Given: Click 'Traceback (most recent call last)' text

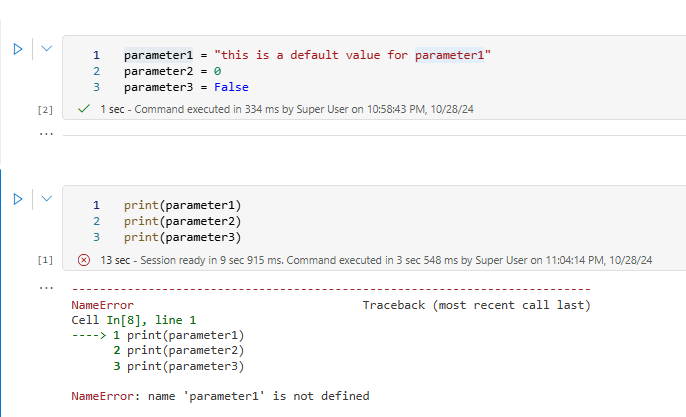Looking at the screenshot, I should [476, 305].
